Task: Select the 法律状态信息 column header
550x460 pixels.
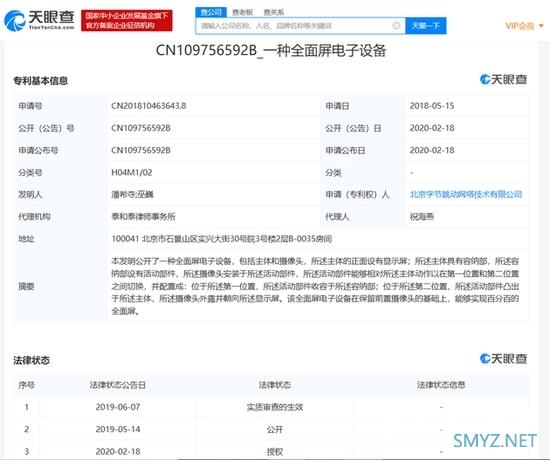Action: coord(441,385)
